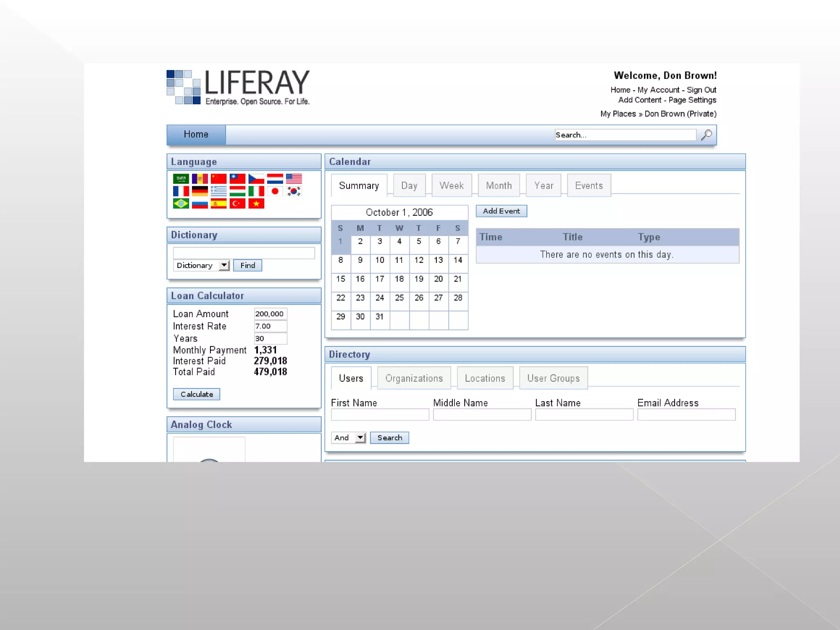Image resolution: width=840 pixels, height=630 pixels.
Task: Select the Japanese flag language icon
Action: tap(275, 191)
